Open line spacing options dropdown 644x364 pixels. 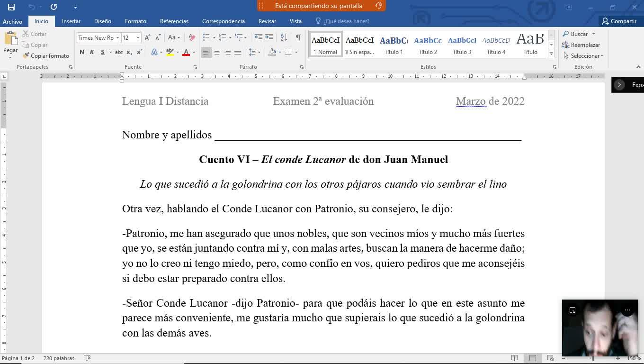255,52
